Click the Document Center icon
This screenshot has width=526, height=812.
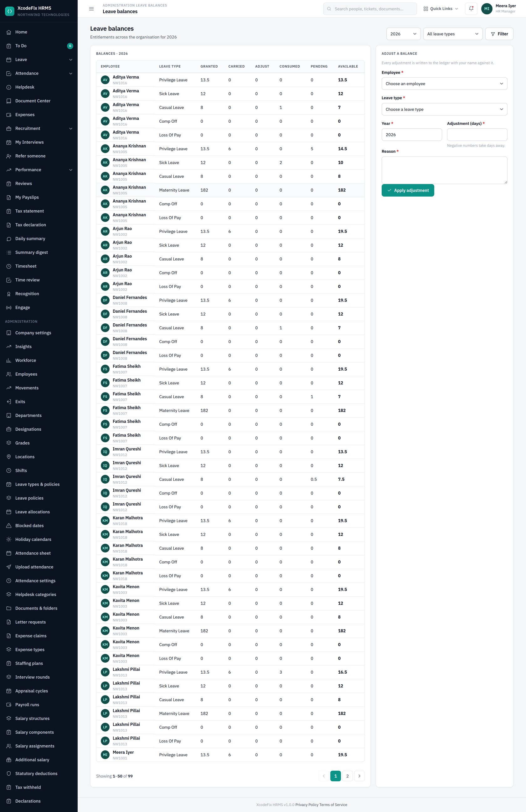pyautogui.click(x=9, y=101)
